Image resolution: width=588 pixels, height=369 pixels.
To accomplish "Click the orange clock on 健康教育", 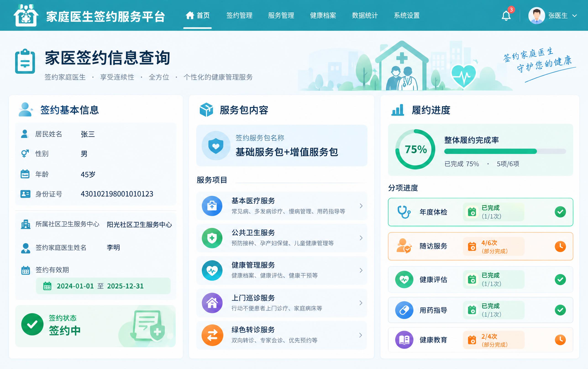I will click(560, 340).
